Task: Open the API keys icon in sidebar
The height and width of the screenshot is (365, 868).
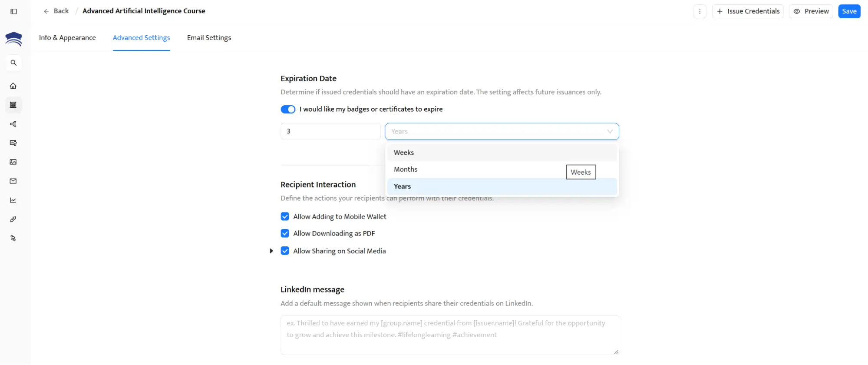Action: [x=13, y=219]
